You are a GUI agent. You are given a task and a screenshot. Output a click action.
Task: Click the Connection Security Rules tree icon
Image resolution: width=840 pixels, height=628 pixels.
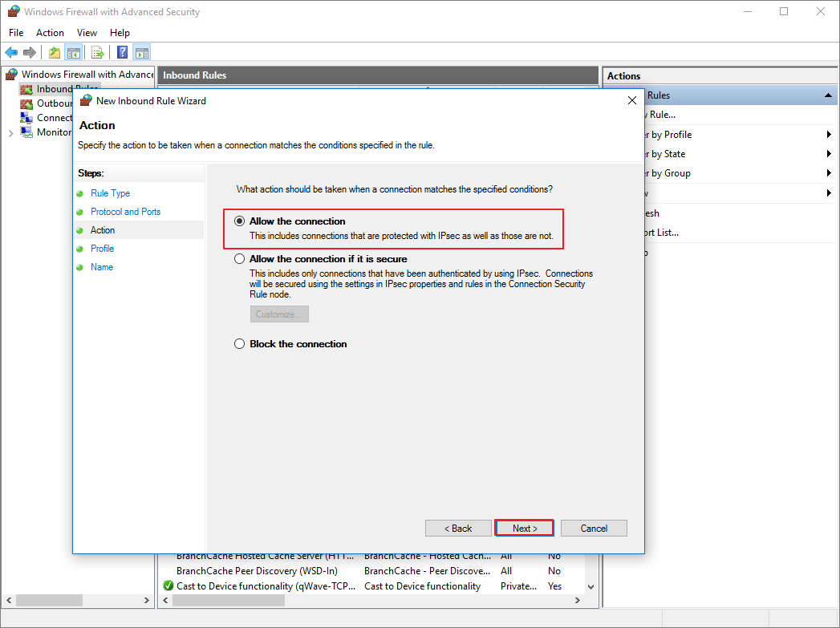pos(26,118)
